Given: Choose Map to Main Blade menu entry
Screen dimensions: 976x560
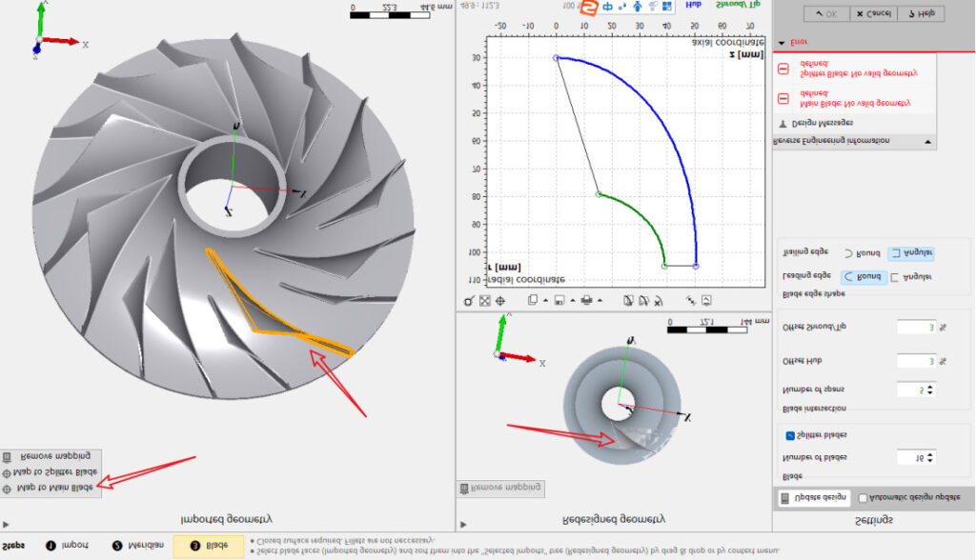Looking at the screenshot, I should [54, 489].
